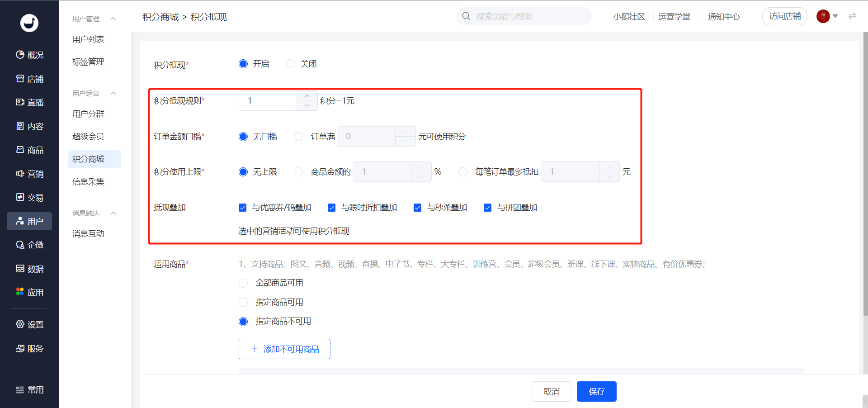This screenshot has height=408, width=868.
Task: Select the 关闭 radio for 积分抵现
Action: click(291, 64)
